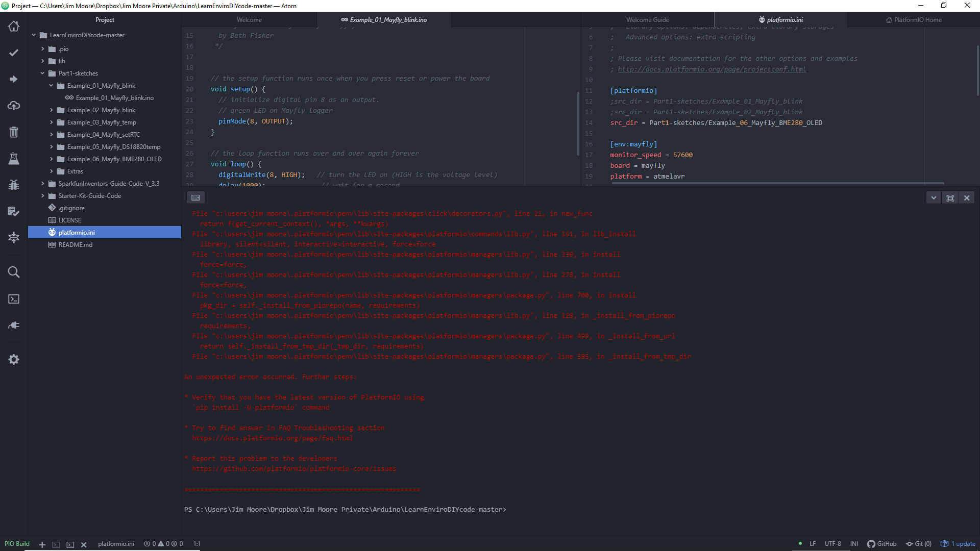Image resolution: width=980 pixels, height=551 pixels.
Task: Open settings gear icon in sidebar
Action: pyautogui.click(x=14, y=360)
